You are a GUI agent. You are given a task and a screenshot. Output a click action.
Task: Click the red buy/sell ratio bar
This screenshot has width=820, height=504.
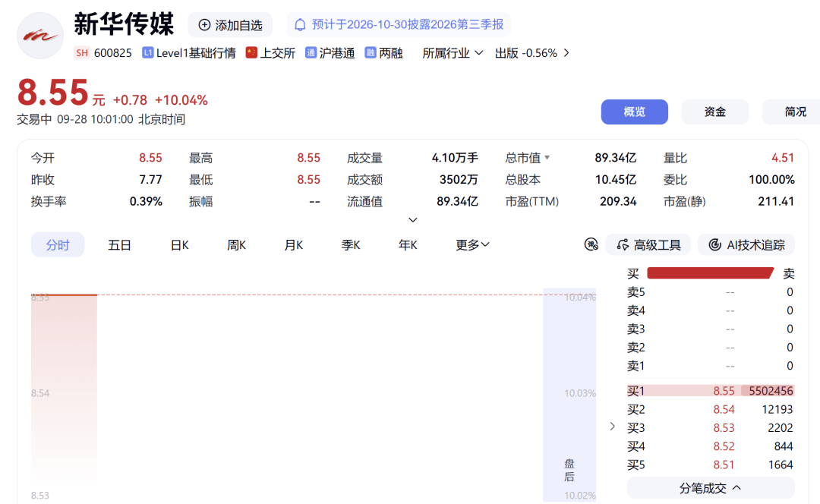pos(710,273)
